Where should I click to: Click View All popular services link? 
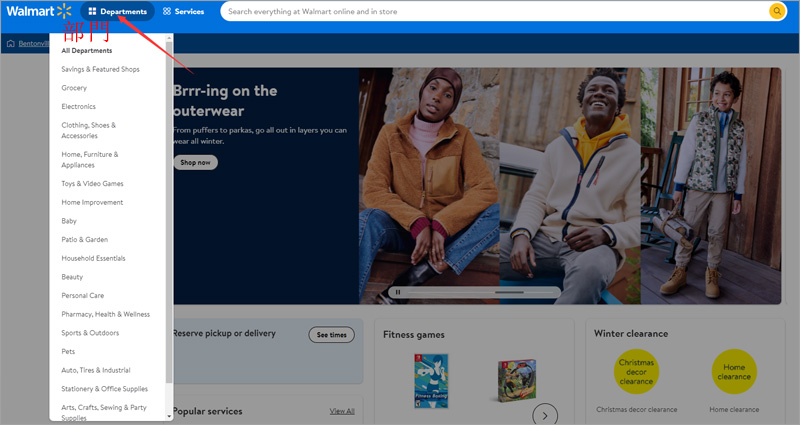(342, 411)
